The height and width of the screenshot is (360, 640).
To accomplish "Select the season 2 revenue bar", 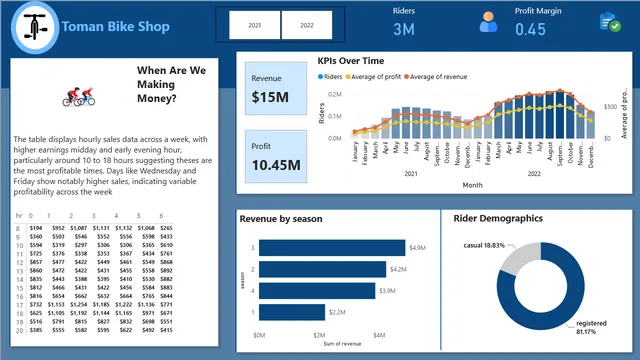I will pyautogui.click(x=322, y=269).
